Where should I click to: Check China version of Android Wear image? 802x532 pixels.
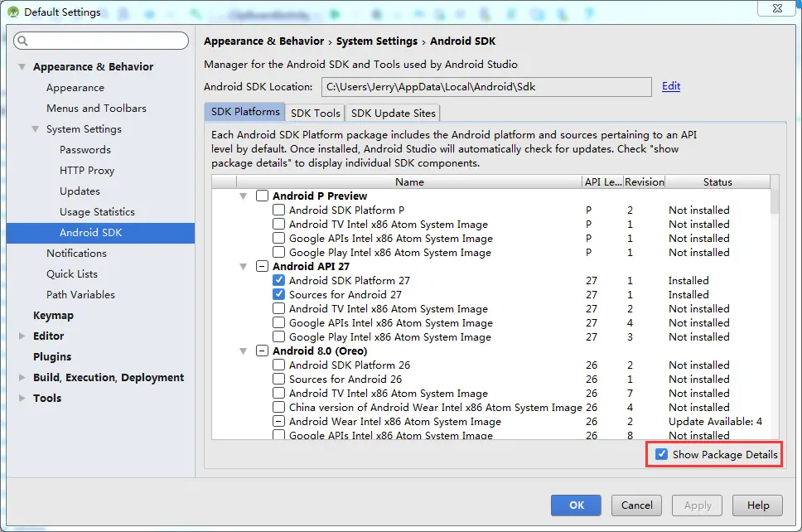[x=278, y=407]
